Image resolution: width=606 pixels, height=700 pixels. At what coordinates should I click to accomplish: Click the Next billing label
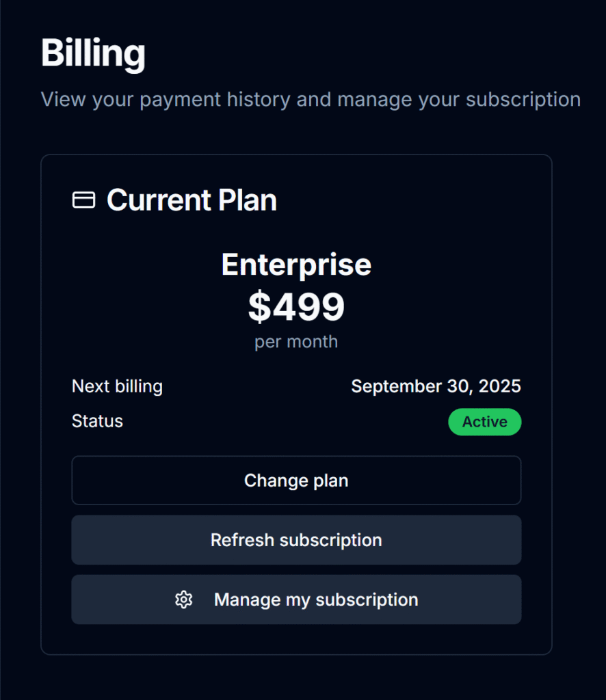tap(117, 386)
